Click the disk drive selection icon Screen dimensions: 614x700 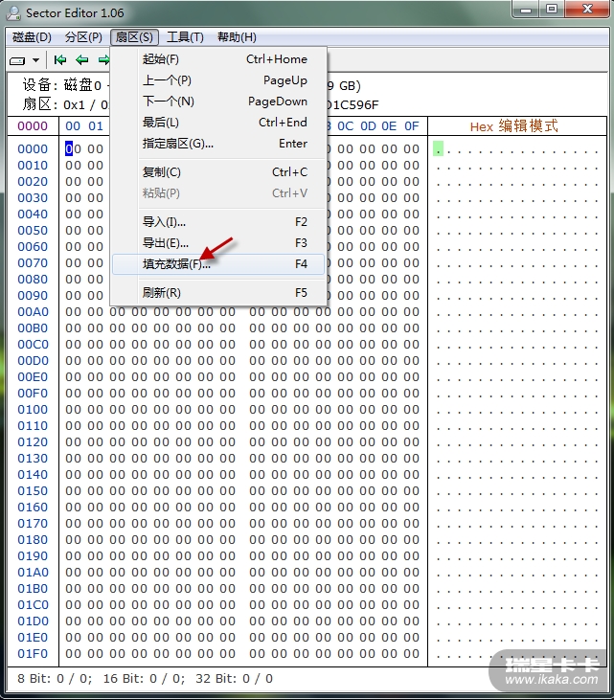17,60
